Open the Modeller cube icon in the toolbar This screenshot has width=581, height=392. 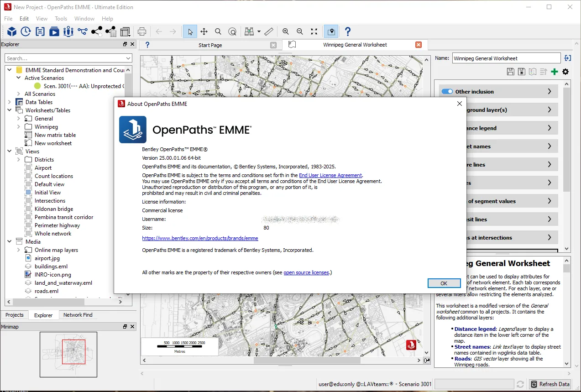pyautogui.click(x=12, y=31)
